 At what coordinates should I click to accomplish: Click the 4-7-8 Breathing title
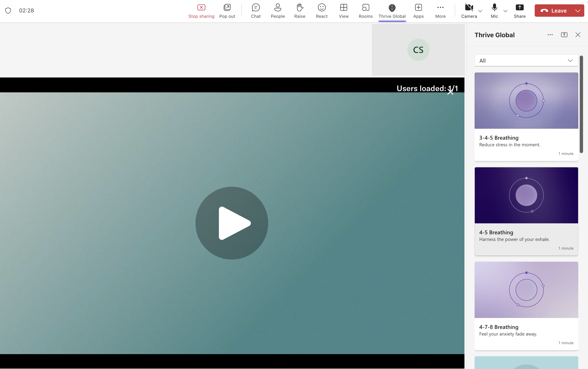[x=499, y=327]
